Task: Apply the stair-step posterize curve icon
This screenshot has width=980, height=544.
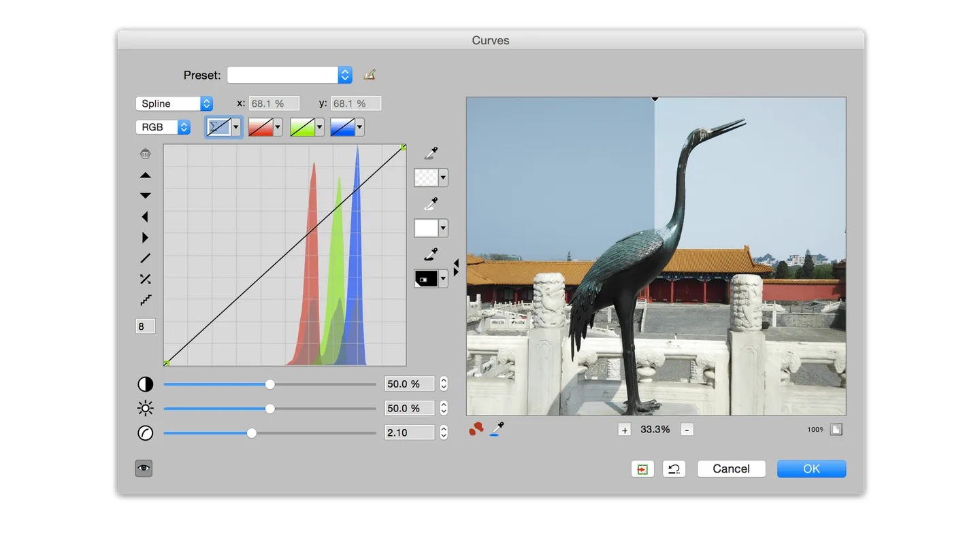Action: pyautogui.click(x=145, y=299)
